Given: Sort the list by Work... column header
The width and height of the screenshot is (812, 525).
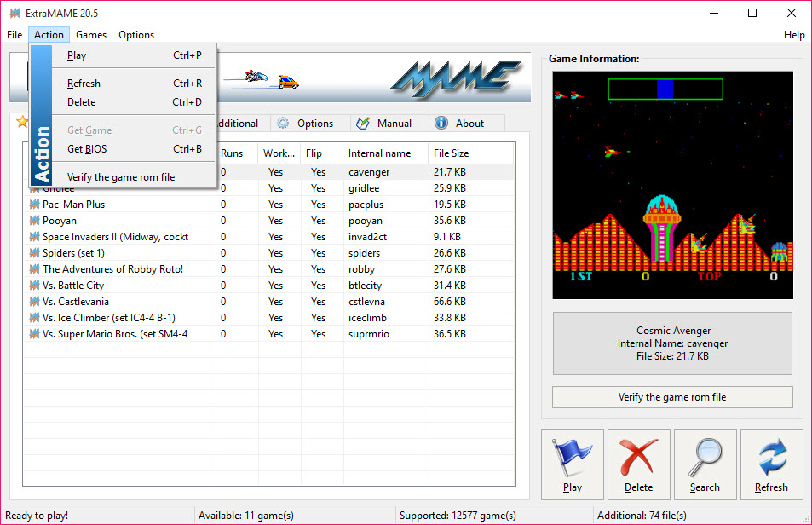Looking at the screenshot, I should coord(279,153).
